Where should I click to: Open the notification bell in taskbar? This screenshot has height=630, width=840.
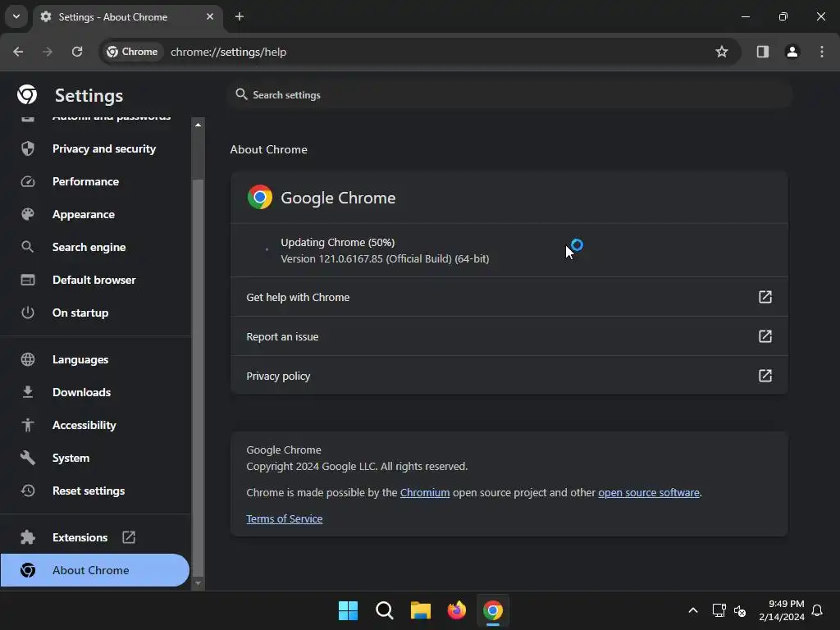[x=817, y=610]
